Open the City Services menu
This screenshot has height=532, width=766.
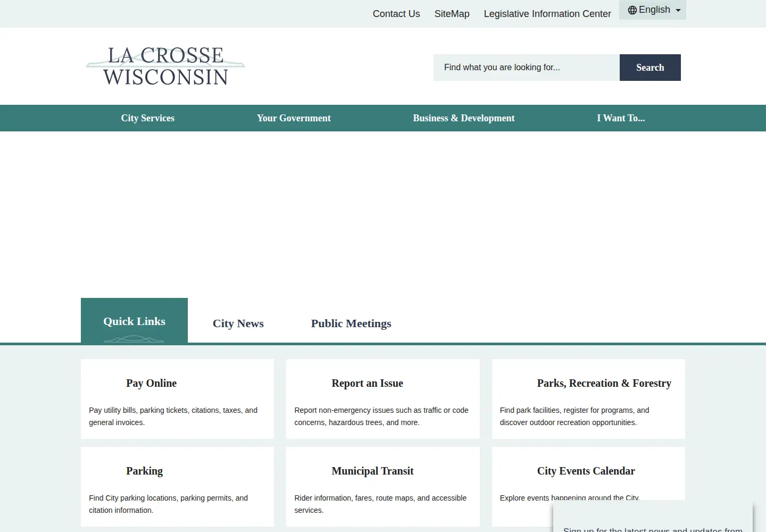[x=148, y=118]
